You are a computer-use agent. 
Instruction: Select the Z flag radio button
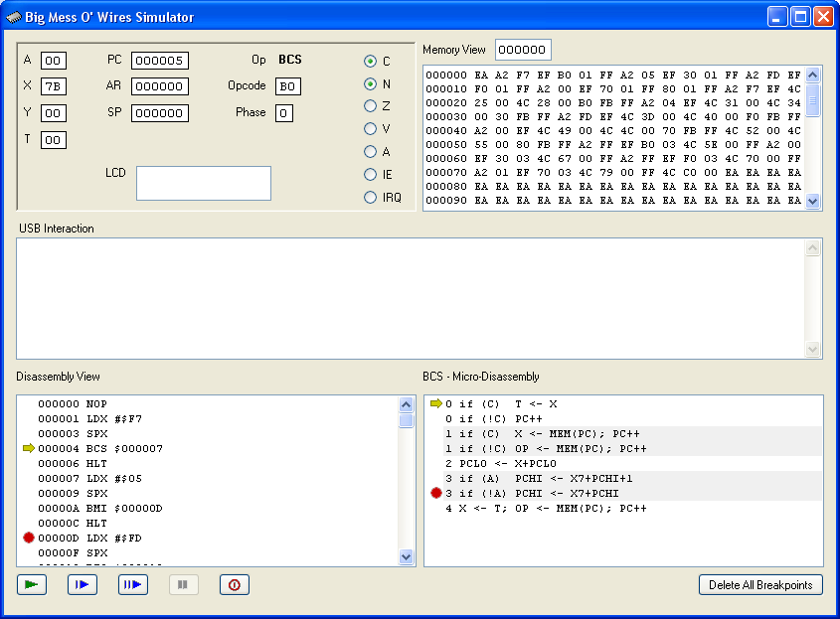[370, 106]
